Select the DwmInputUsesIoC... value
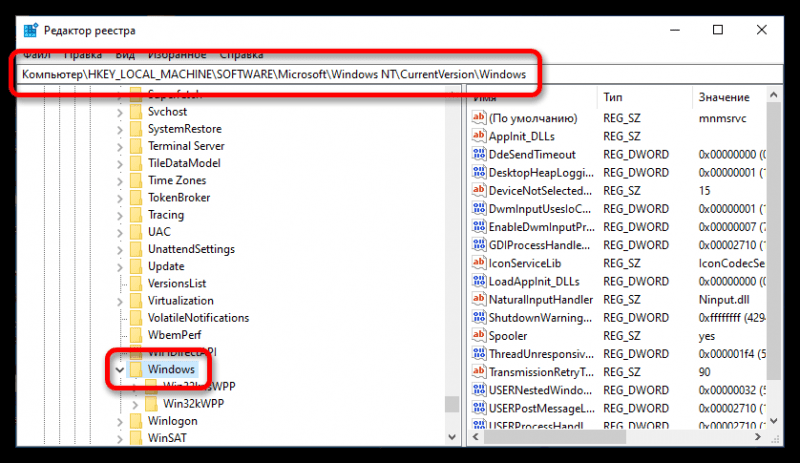800x463 pixels. (x=539, y=209)
